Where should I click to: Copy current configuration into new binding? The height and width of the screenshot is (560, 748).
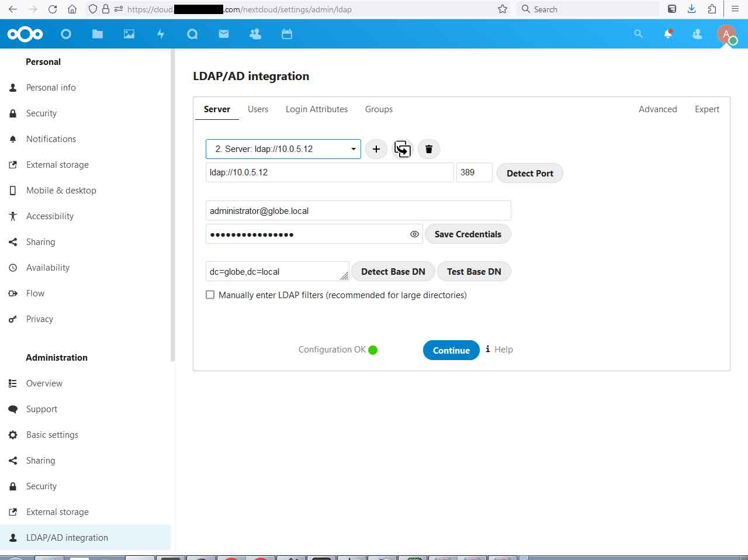403,149
